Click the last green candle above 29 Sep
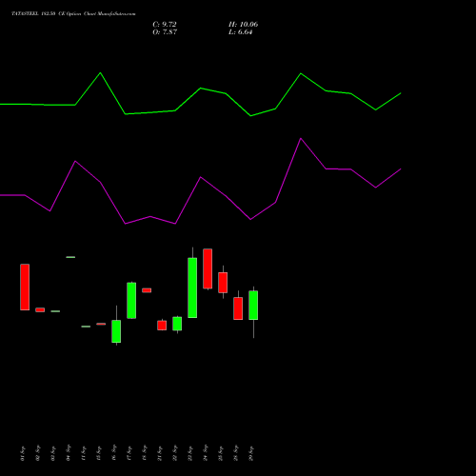476x476 pixels. 253,305
